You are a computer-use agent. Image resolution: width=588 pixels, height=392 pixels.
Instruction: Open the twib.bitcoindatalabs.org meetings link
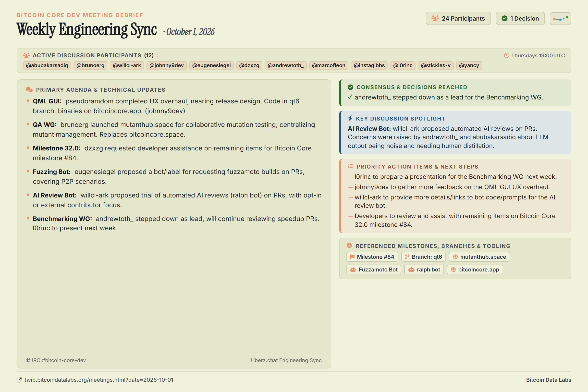point(99,380)
